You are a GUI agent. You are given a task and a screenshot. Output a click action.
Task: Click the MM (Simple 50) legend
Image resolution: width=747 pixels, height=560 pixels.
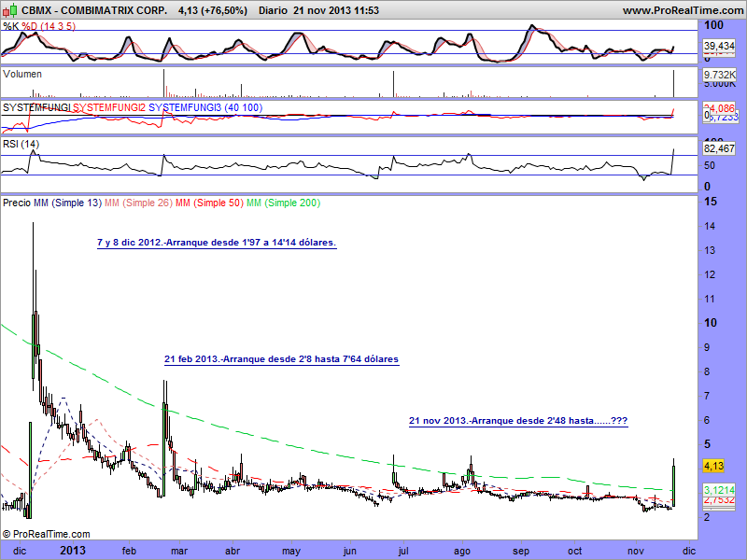coord(209,203)
